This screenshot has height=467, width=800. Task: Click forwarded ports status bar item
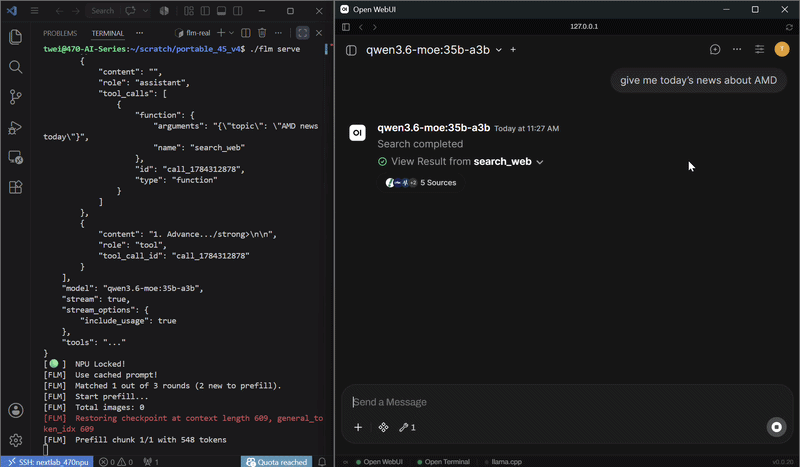[151, 462]
